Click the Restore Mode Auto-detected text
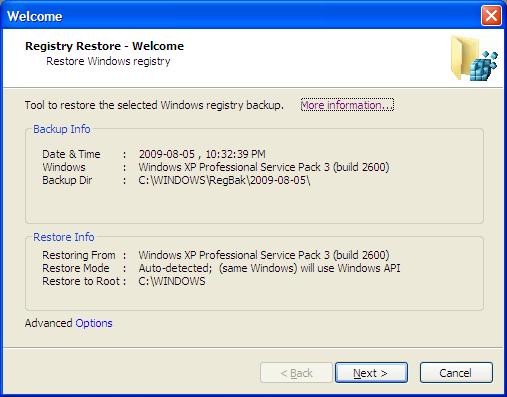Viewport: 507px width, 397px height. point(269,268)
